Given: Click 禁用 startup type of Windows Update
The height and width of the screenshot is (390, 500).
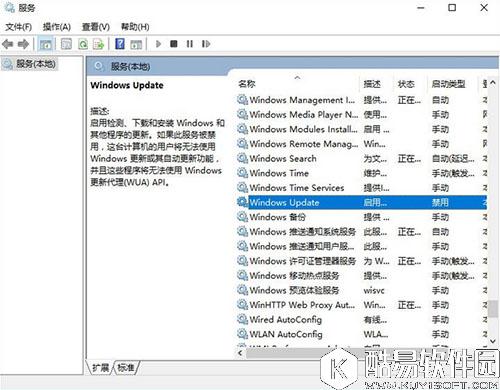Looking at the screenshot, I should click(x=440, y=202).
